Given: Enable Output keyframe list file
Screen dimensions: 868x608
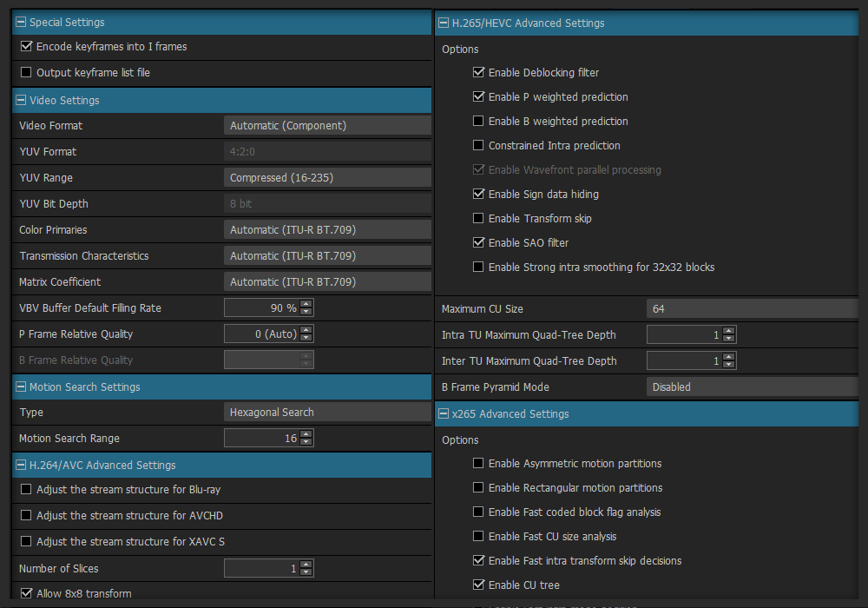Looking at the screenshot, I should 26,73.
